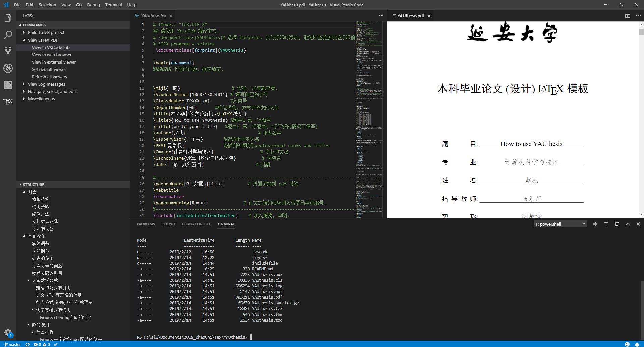644x347 pixels.
Task: Run Refresh all viewers command
Action: (49, 77)
